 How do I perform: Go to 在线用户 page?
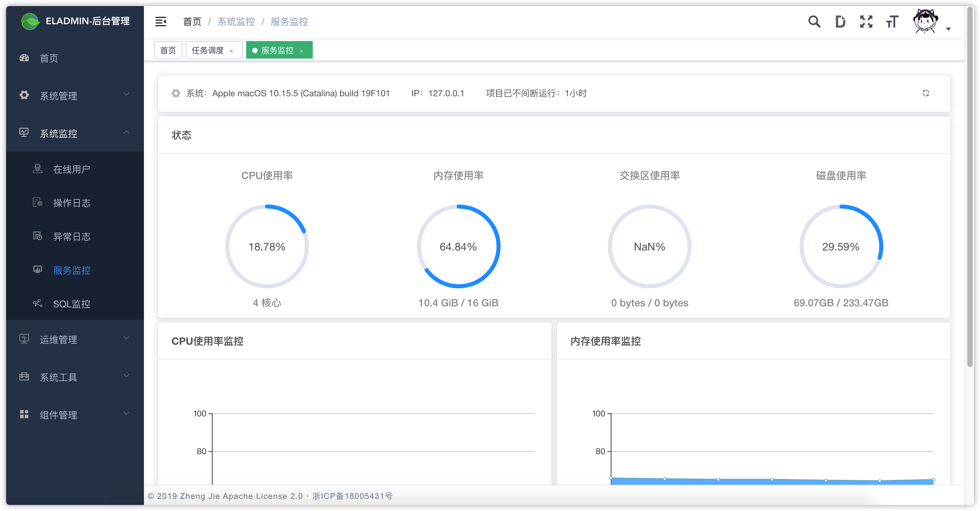[72, 169]
